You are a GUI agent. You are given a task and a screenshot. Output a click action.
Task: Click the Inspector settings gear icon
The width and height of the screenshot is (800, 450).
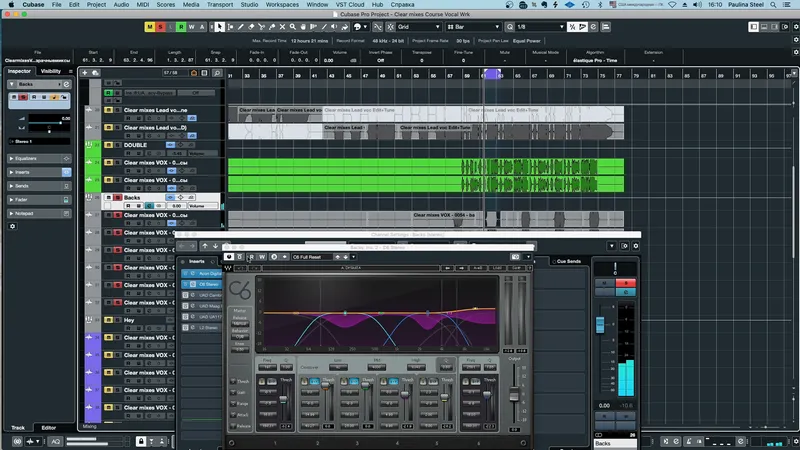(12, 226)
